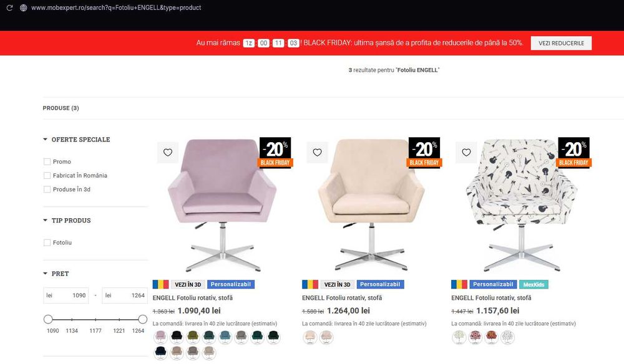Click the heart icon on beige armchair

(317, 152)
